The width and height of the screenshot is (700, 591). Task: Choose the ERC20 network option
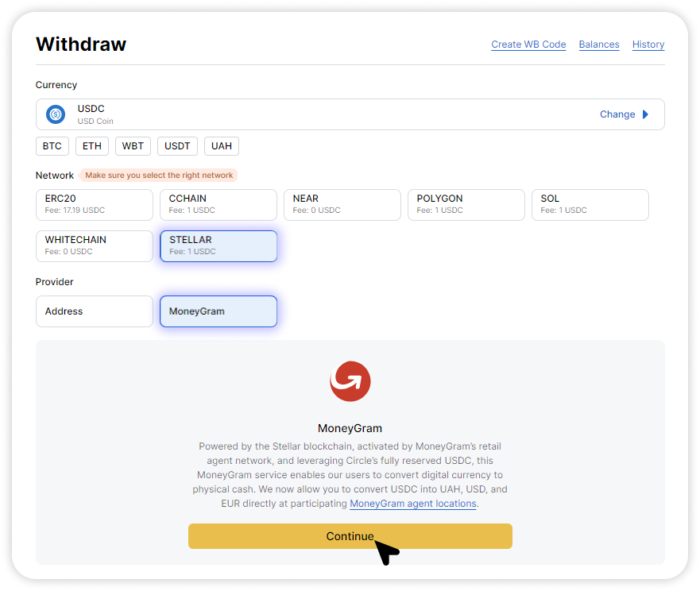[x=95, y=205]
